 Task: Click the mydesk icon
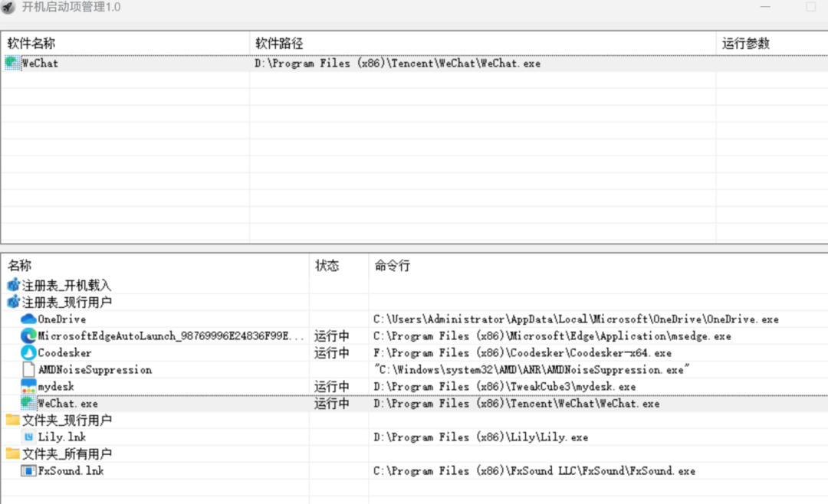click(x=28, y=386)
